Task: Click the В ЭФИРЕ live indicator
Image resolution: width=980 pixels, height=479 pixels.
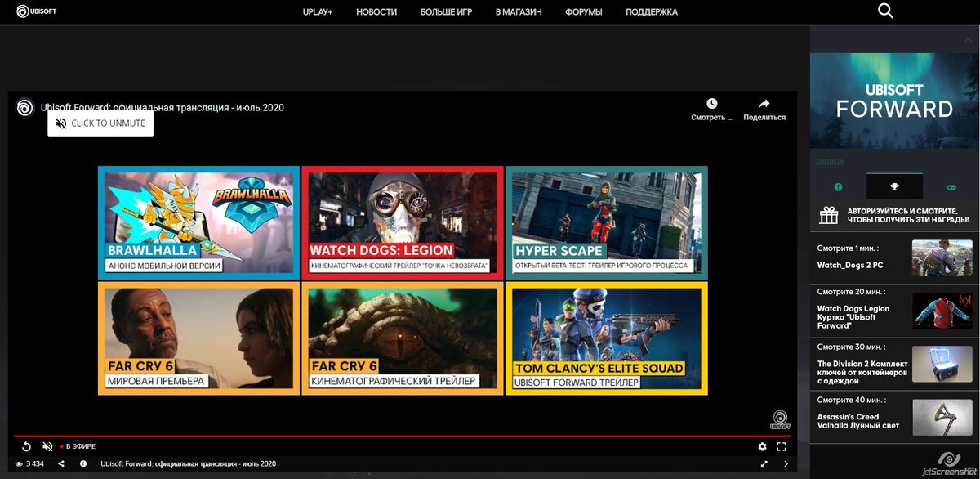Action: pyautogui.click(x=78, y=446)
